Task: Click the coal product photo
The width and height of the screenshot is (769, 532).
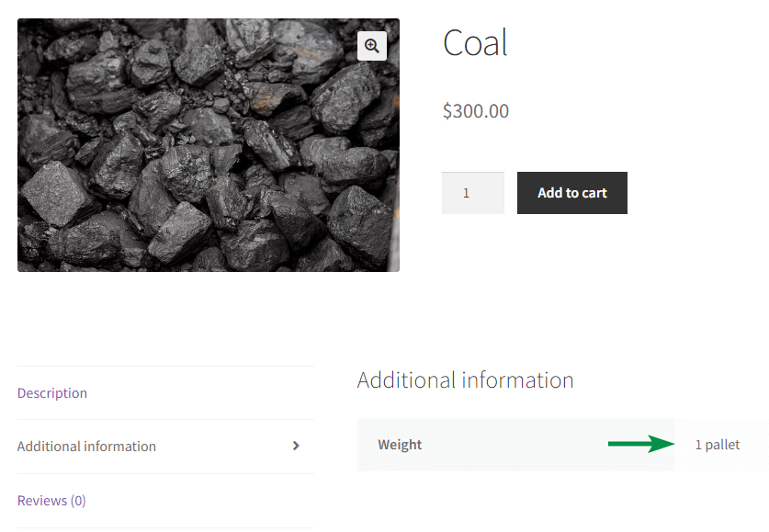Action: [209, 145]
